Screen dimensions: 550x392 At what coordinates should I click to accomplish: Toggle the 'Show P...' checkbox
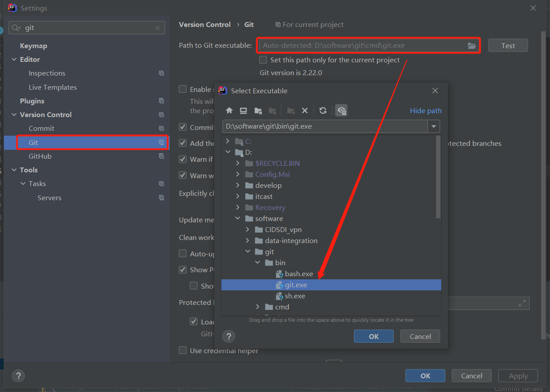click(182, 270)
